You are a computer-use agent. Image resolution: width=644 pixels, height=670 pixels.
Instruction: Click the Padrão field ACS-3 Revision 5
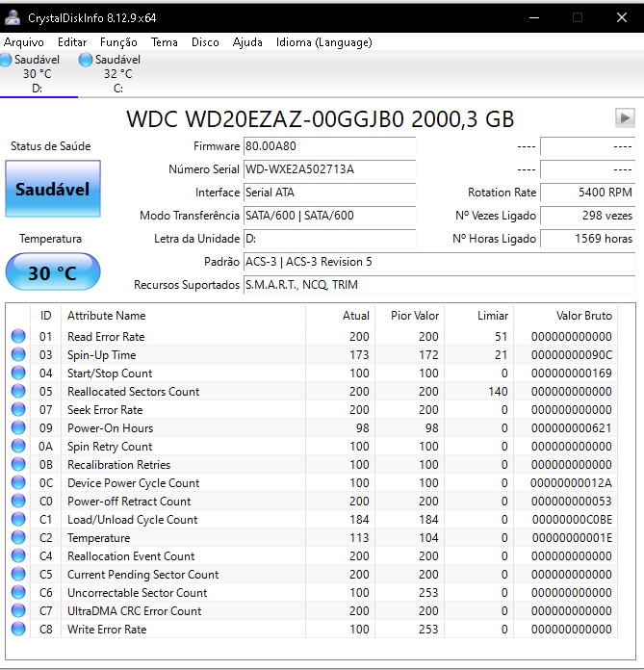[440, 262]
